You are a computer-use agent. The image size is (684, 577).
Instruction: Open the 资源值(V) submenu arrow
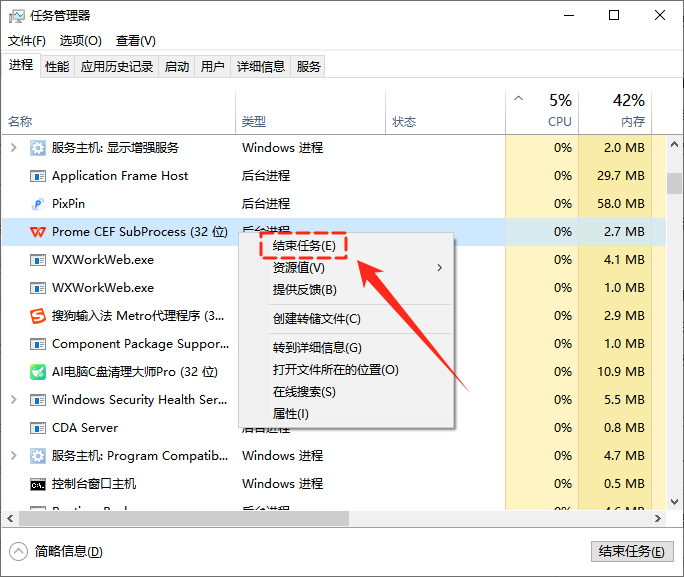pos(439,267)
